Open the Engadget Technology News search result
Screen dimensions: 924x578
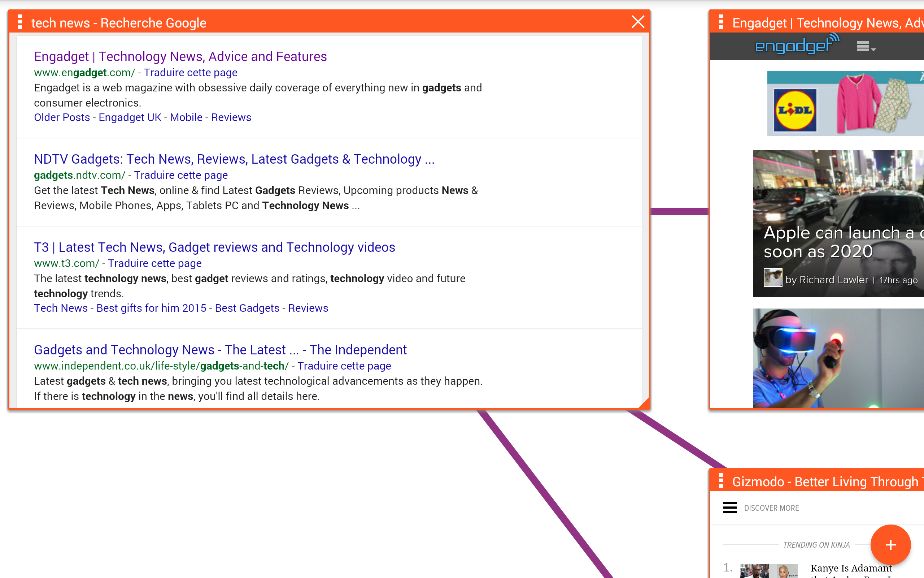(x=180, y=57)
